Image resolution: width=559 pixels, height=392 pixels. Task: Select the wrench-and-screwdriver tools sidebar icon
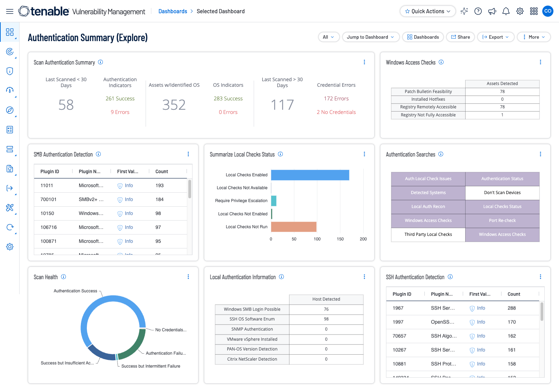coord(9,208)
